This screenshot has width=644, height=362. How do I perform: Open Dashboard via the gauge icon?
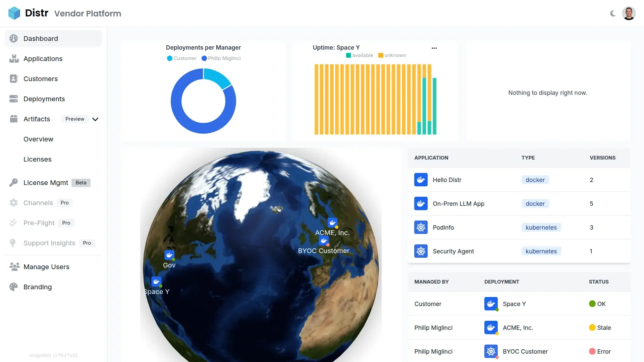pyautogui.click(x=13, y=38)
